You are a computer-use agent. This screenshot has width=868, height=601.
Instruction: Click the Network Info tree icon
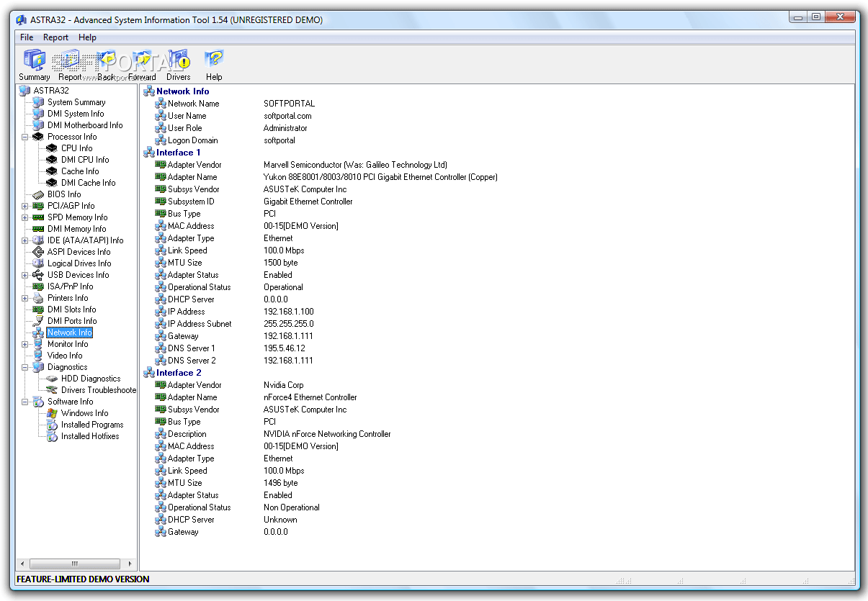[x=38, y=333]
